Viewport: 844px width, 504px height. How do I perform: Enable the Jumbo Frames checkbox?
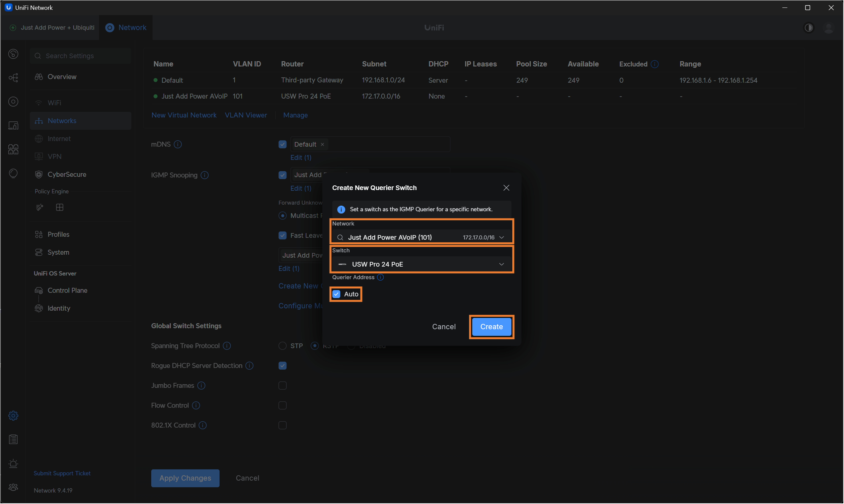[282, 386]
